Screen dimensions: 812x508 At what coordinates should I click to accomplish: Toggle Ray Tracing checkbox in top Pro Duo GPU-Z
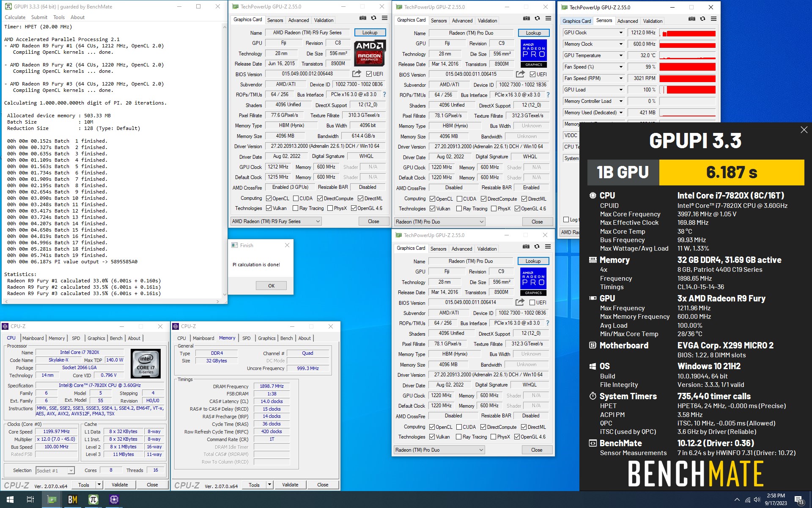(x=459, y=209)
